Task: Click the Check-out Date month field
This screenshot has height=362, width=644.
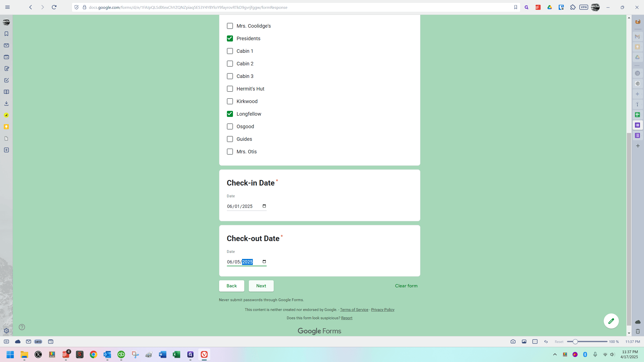Action: (x=229, y=262)
